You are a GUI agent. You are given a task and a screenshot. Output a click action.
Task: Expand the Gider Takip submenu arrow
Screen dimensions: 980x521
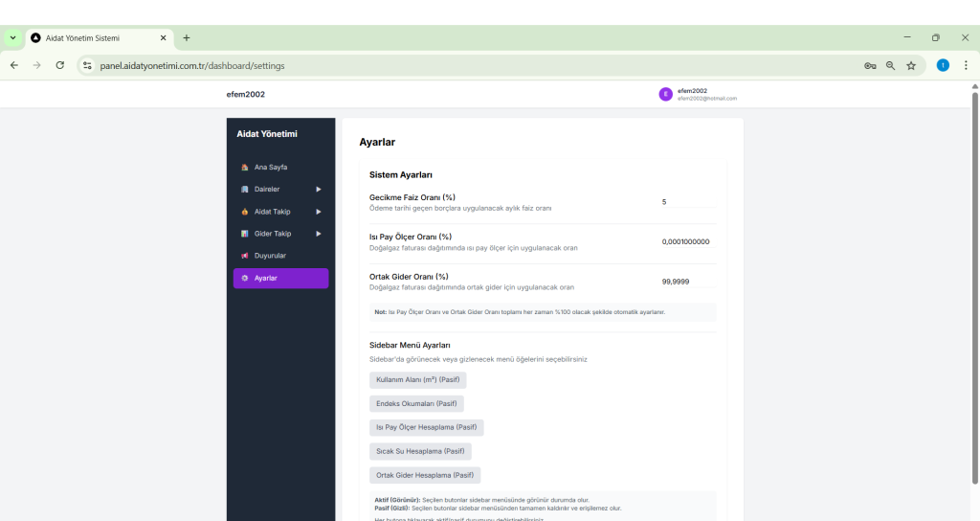click(319, 234)
